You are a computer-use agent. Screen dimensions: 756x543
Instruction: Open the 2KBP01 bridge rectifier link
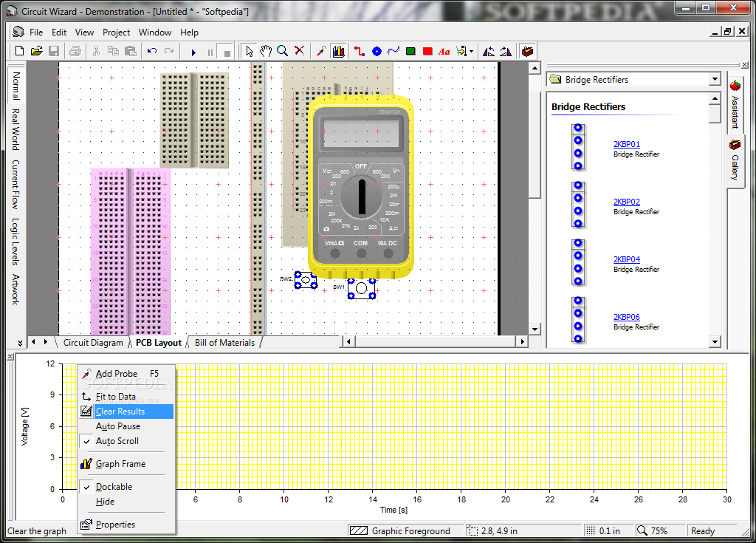pos(626,144)
